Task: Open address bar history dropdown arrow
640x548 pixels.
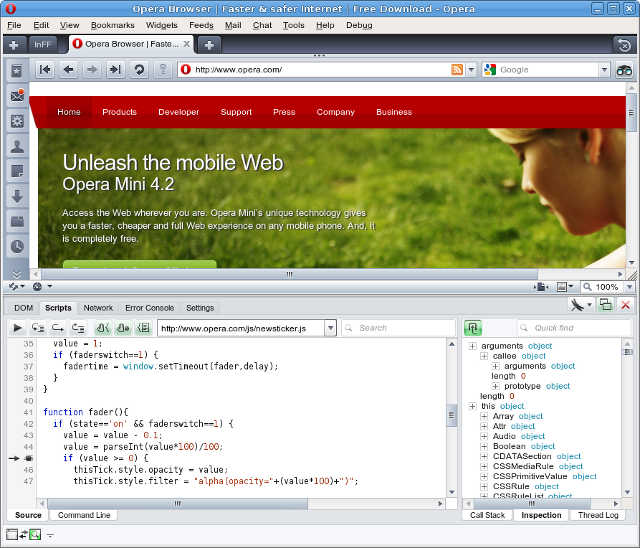Action: pos(471,70)
